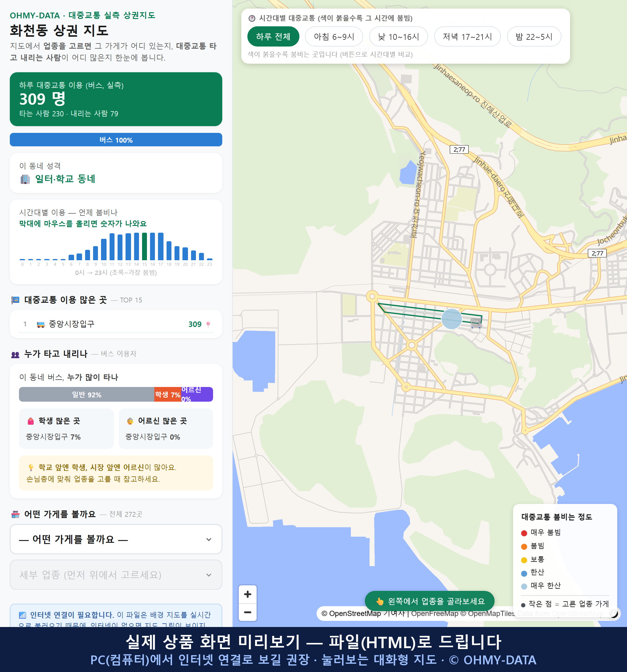This screenshot has width=627, height=672.
Task: Click the light blue 매우 한산 legend dot
Action: click(x=524, y=587)
